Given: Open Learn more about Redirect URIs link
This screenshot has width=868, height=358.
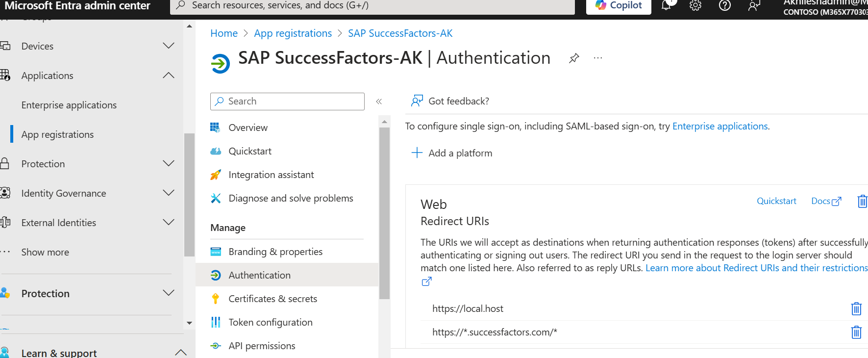Looking at the screenshot, I should click(x=756, y=268).
